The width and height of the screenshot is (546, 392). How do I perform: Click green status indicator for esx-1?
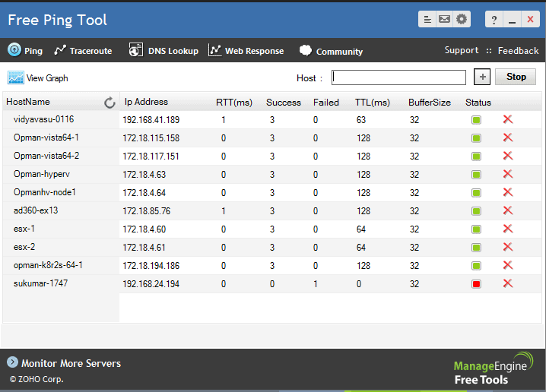[476, 229]
